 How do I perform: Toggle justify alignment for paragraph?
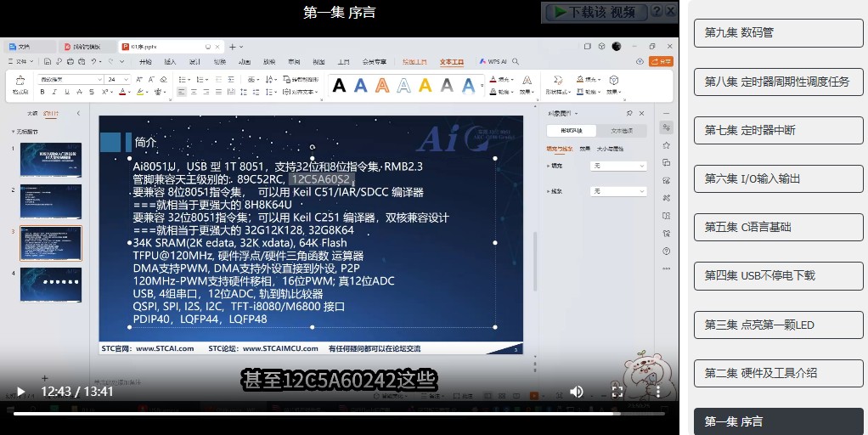point(218,92)
